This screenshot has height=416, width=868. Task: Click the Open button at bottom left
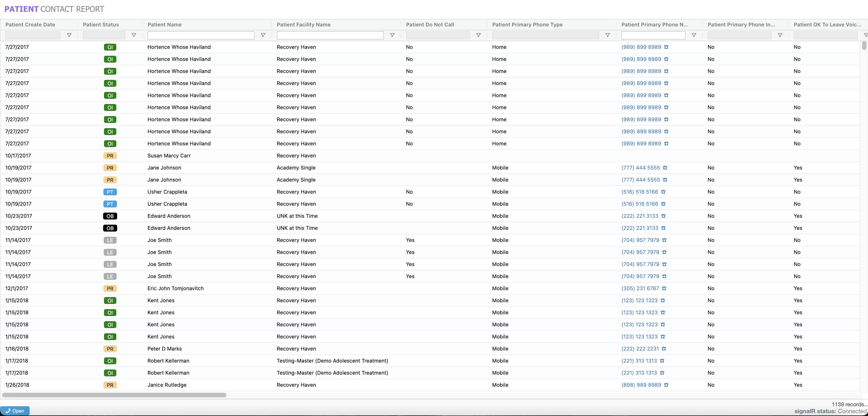point(15,411)
